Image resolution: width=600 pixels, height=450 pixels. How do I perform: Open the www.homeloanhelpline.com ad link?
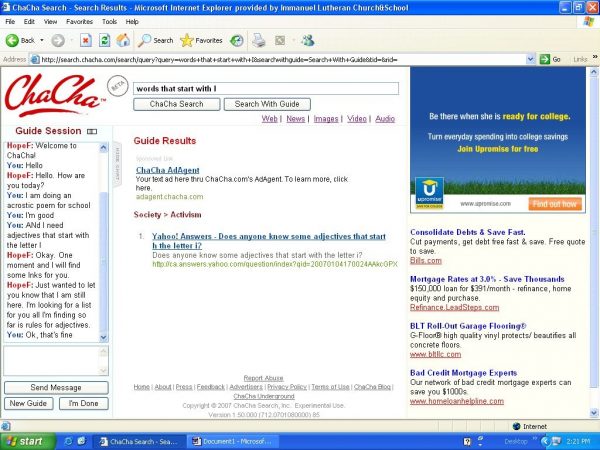point(457,401)
